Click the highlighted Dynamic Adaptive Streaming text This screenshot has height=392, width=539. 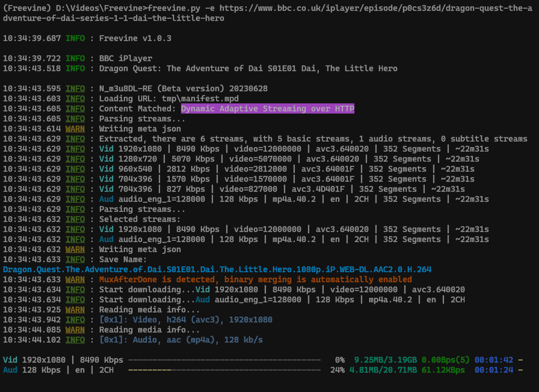pos(267,109)
